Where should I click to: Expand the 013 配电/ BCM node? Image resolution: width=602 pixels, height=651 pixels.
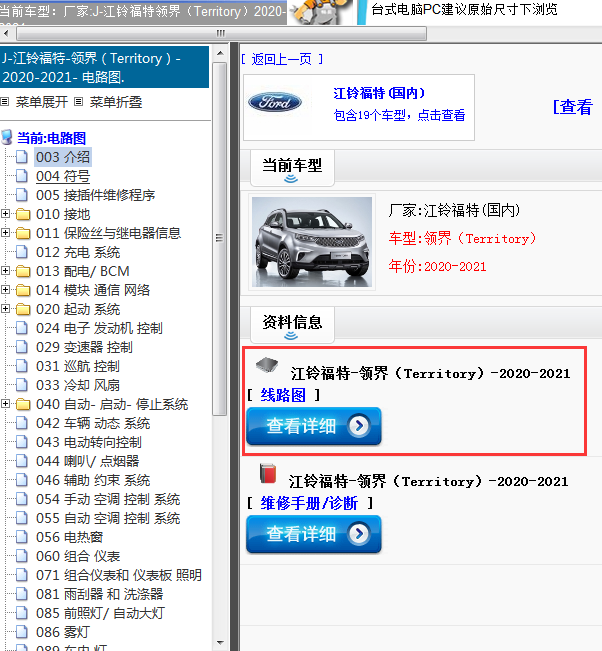[x=5, y=271]
